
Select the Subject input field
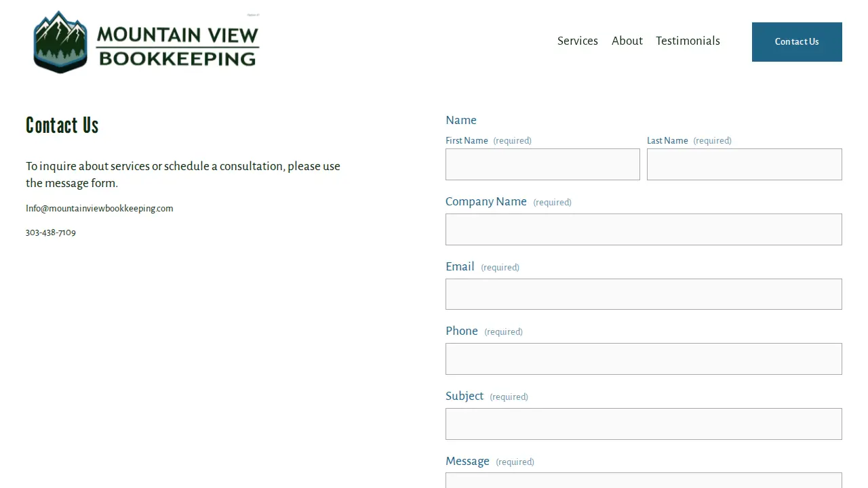click(644, 424)
